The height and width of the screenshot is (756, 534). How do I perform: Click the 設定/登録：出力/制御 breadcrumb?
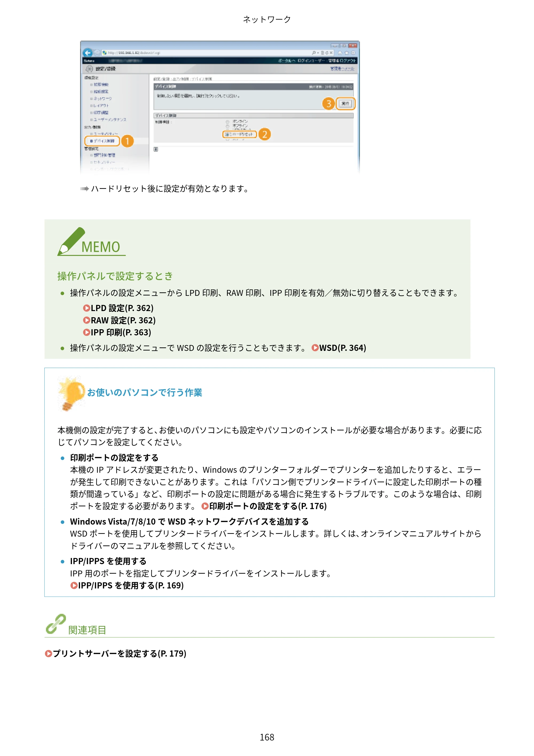171,79
